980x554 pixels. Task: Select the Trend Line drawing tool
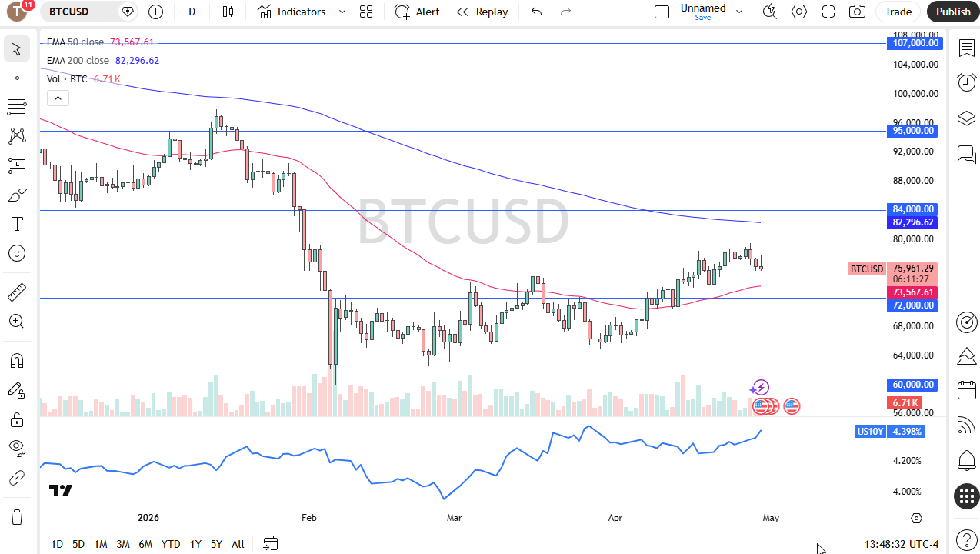pyautogui.click(x=17, y=77)
